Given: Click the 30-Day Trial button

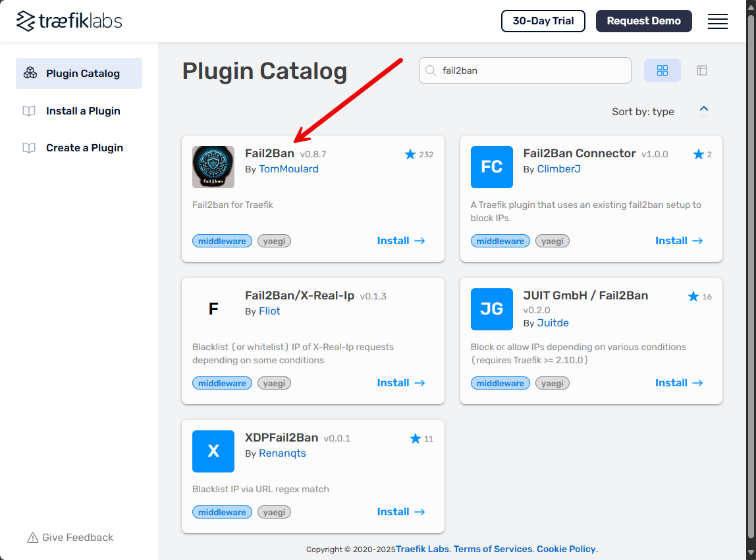Looking at the screenshot, I should coord(543,21).
